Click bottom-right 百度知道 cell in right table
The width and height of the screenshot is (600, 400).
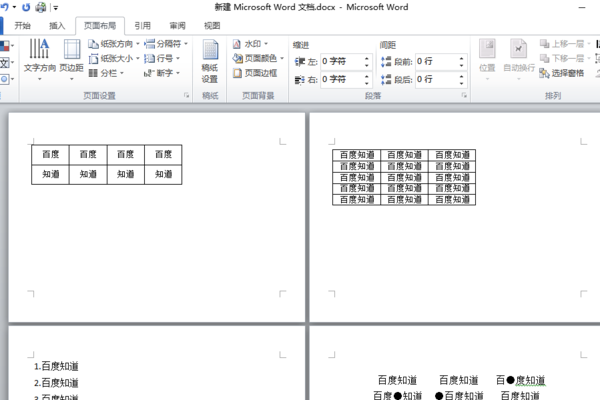pyautogui.click(x=452, y=199)
